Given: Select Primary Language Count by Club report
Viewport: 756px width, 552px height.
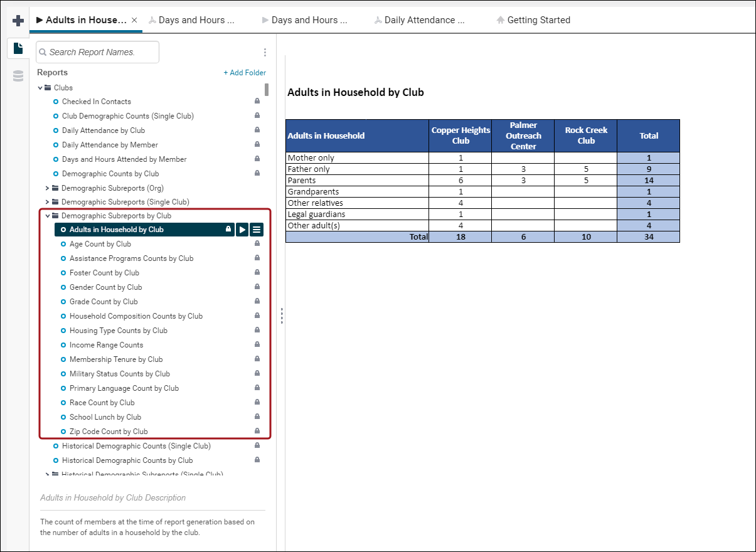Looking at the screenshot, I should 124,388.
